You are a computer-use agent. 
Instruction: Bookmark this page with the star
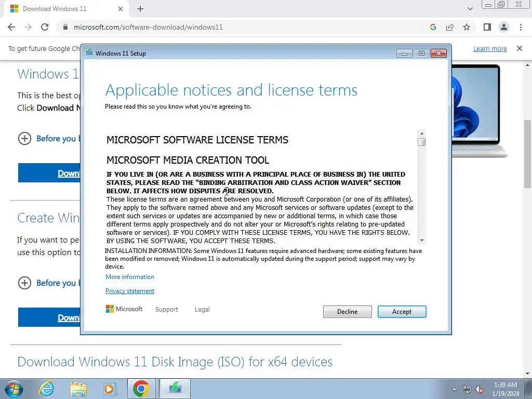467,27
